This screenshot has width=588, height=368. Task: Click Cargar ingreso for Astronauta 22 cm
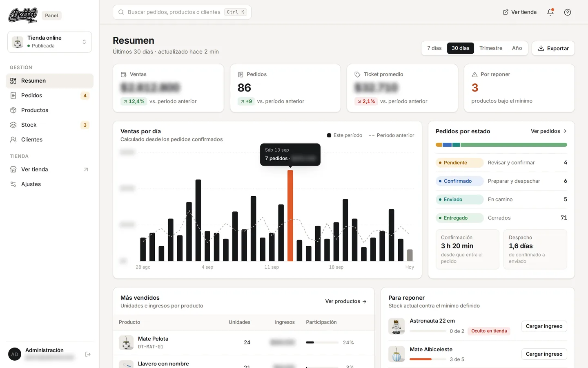point(544,326)
